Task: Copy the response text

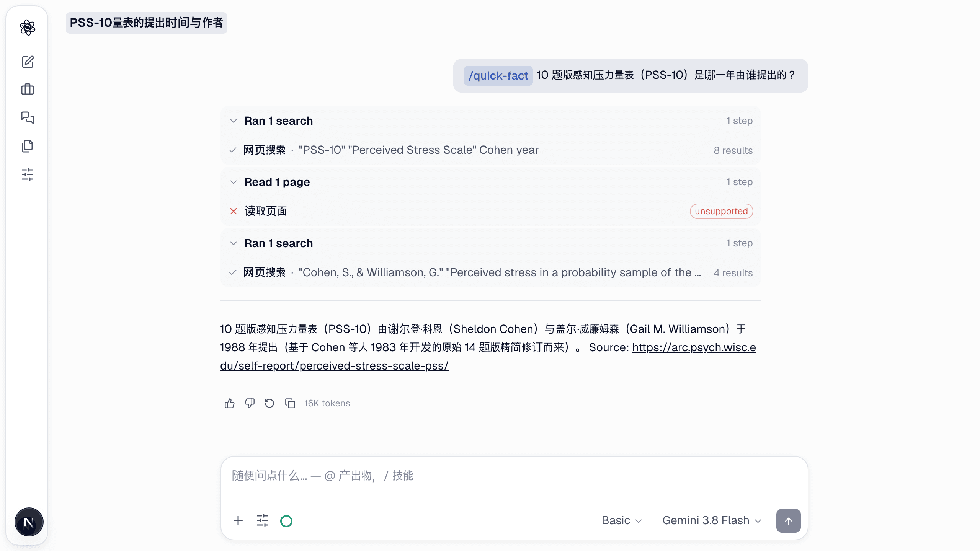Action: (x=290, y=403)
